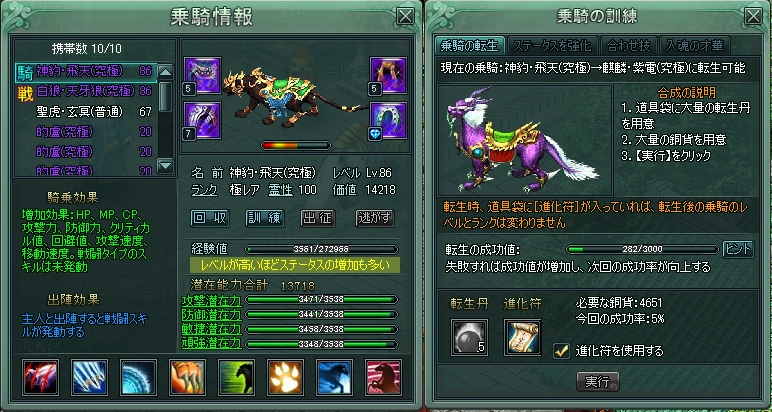Click the 訓練 button
Image resolution: width=772 pixels, height=412 pixels.
tap(265, 218)
